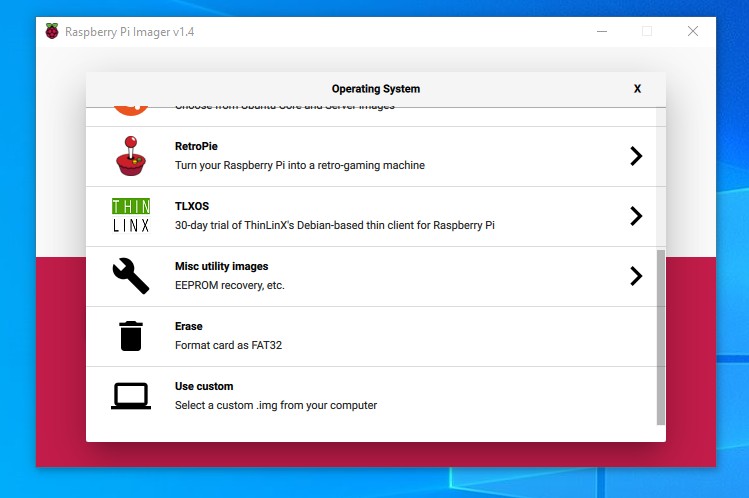Screen dimensions: 749x498
Task: Minimize the Raspberry Pi Imager window
Action: (601, 31)
